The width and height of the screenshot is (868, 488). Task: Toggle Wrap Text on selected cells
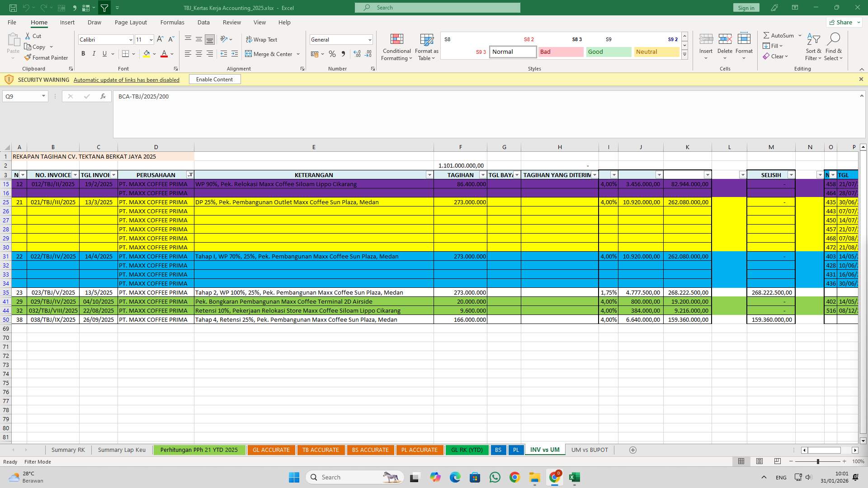(262, 39)
